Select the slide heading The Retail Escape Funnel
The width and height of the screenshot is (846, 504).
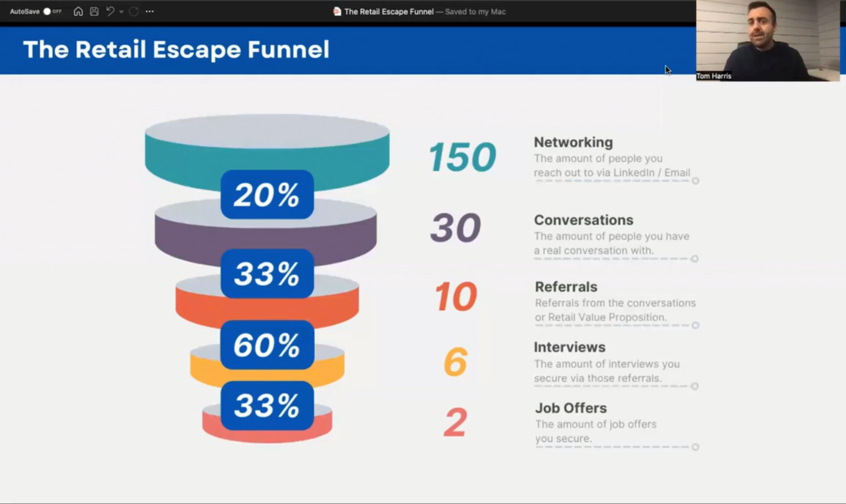click(x=176, y=49)
